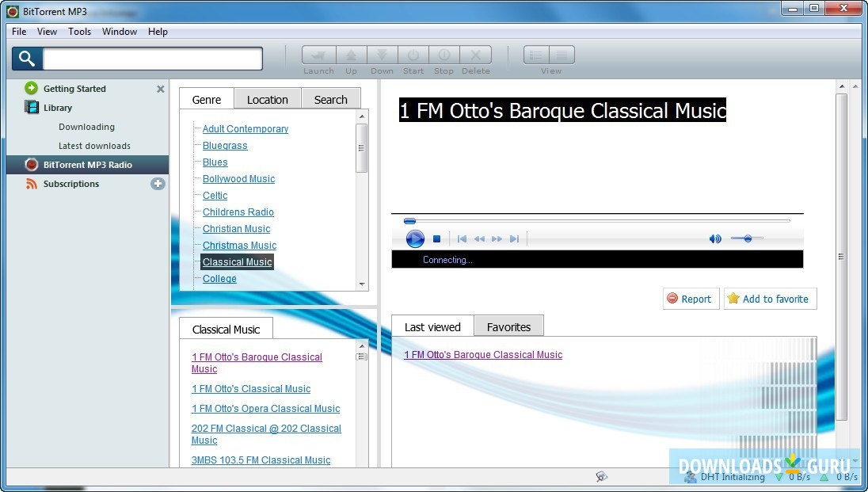The image size is (868, 492).
Task: Click the Launch toolbar button
Action: (318, 55)
